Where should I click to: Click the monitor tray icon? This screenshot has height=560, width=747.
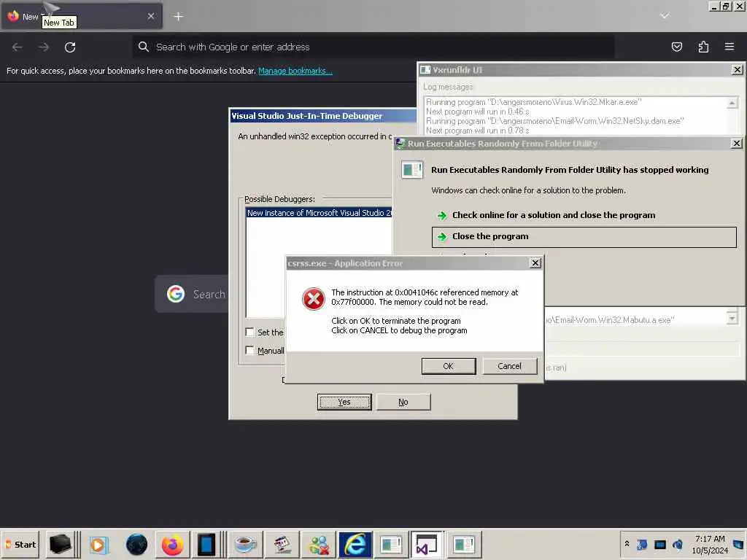tap(659, 544)
